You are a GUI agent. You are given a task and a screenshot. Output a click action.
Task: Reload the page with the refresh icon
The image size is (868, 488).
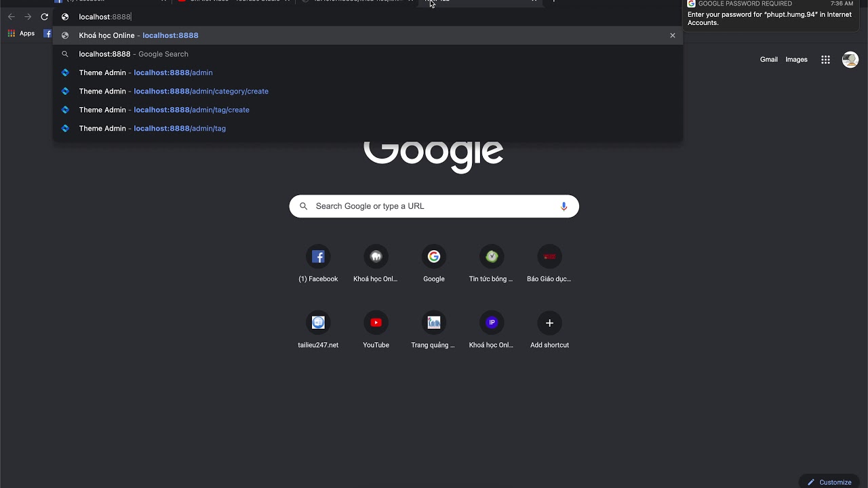point(45,17)
